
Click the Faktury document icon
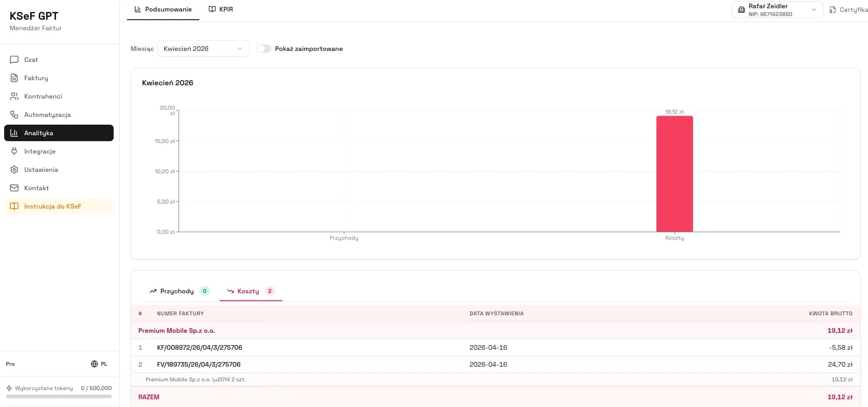(14, 78)
